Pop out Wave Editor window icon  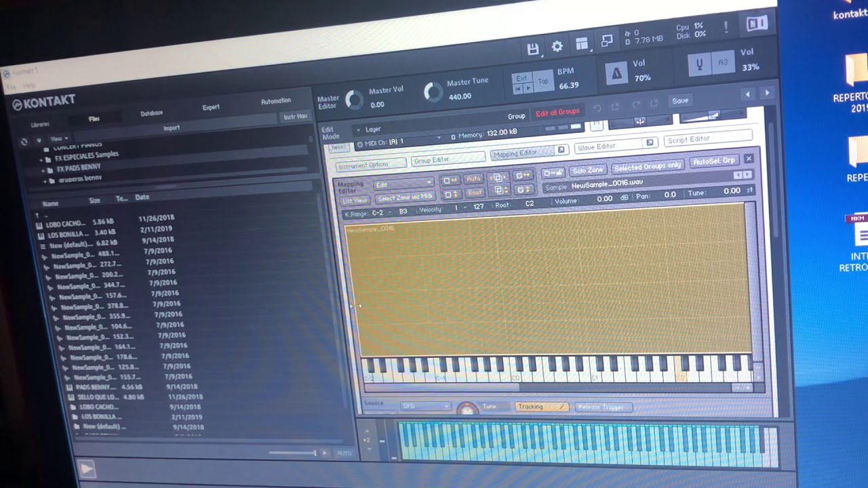click(650, 142)
